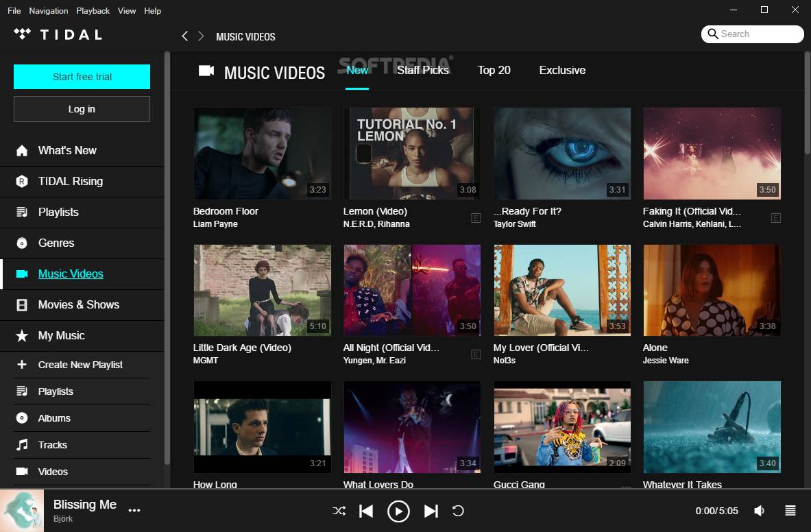Click the explicit badge on Lemon (Video)
811x532 pixels.
476,217
